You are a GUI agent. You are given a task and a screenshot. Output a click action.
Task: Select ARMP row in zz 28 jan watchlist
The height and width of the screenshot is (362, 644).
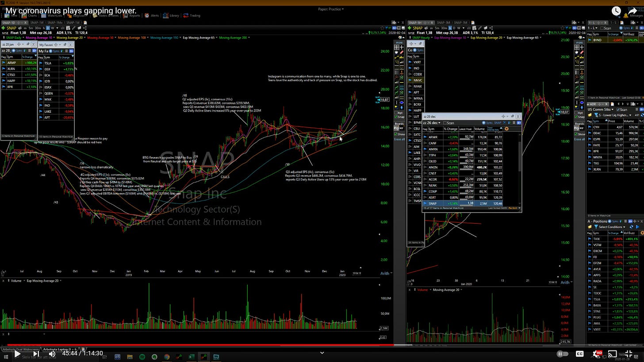(x=19, y=63)
